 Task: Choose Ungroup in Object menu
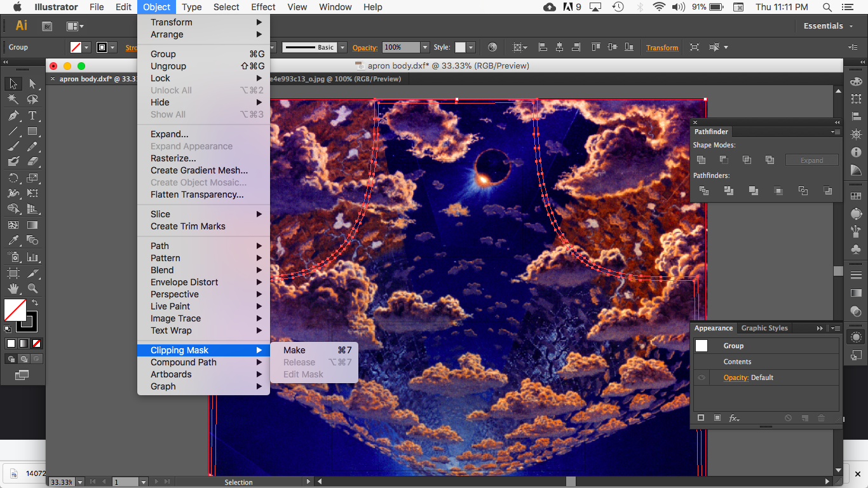click(x=203, y=66)
